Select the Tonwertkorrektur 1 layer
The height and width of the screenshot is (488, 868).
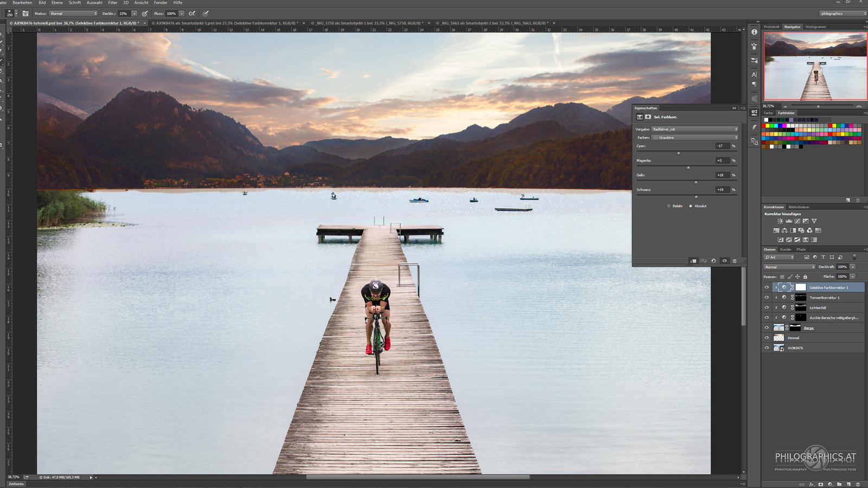(x=825, y=298)
